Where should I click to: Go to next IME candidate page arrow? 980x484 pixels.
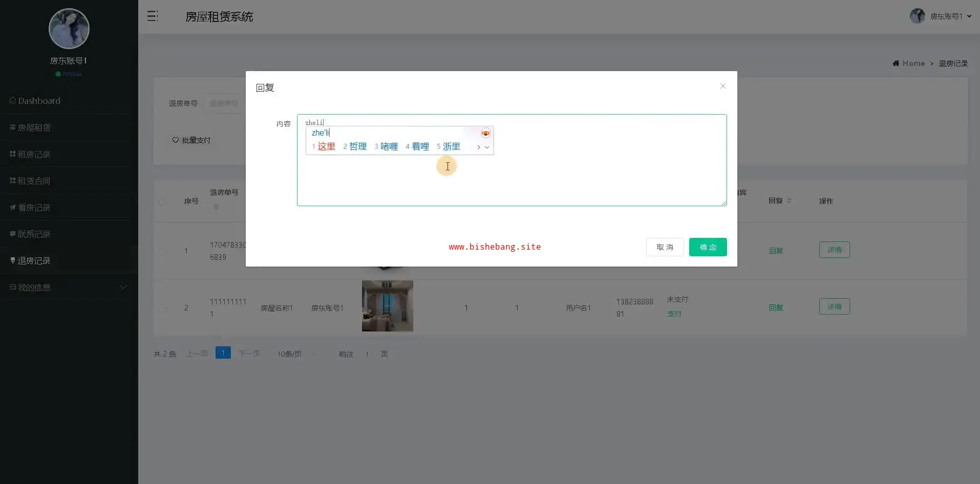[x=478, y=147]
